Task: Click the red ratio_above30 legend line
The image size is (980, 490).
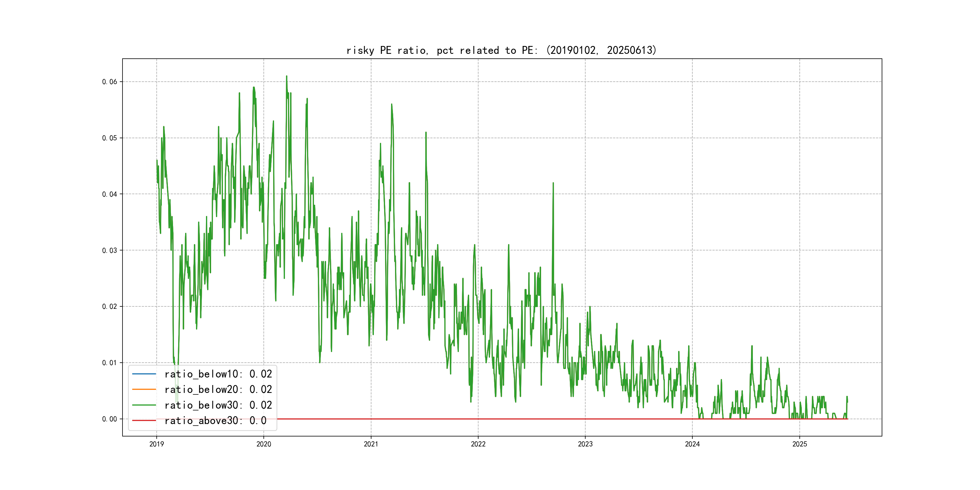Action: point(144,420)
